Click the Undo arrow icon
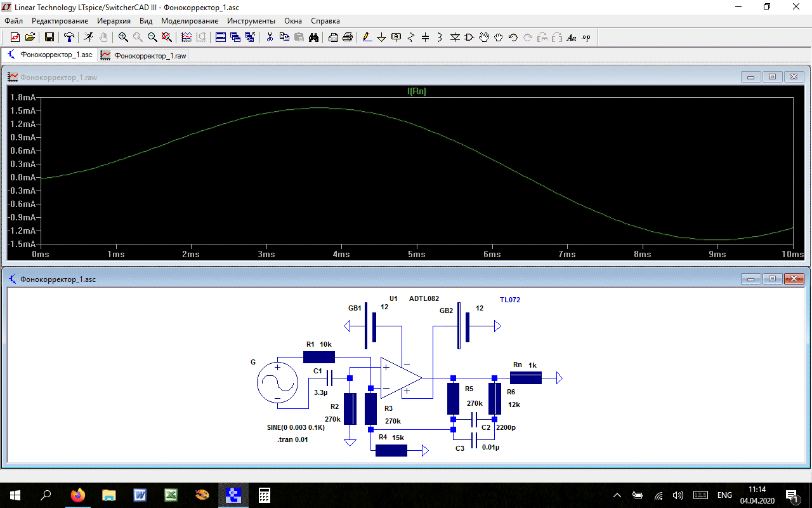The image size is (812, 508). pyautogui.click(x=513, y=37)
